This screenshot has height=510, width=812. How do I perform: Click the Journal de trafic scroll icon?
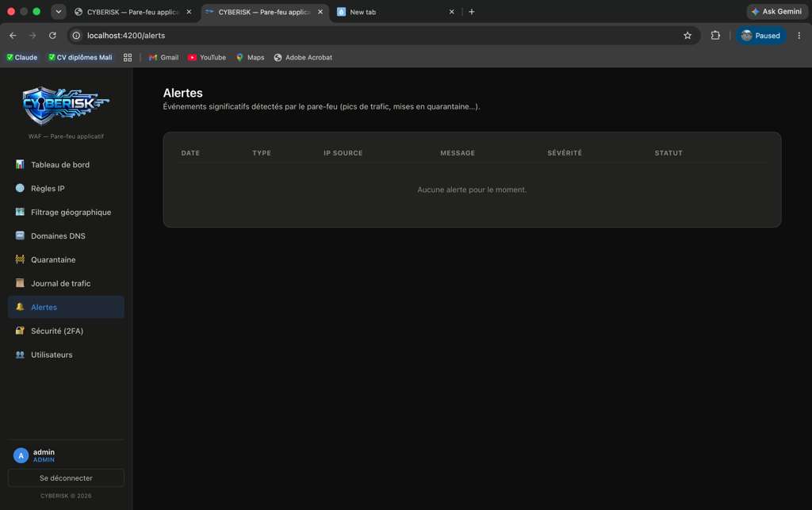tap(20, 283)
